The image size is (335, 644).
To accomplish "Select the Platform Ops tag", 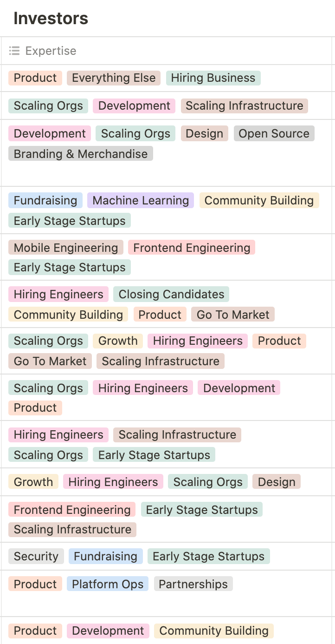I will pos(108,585).
